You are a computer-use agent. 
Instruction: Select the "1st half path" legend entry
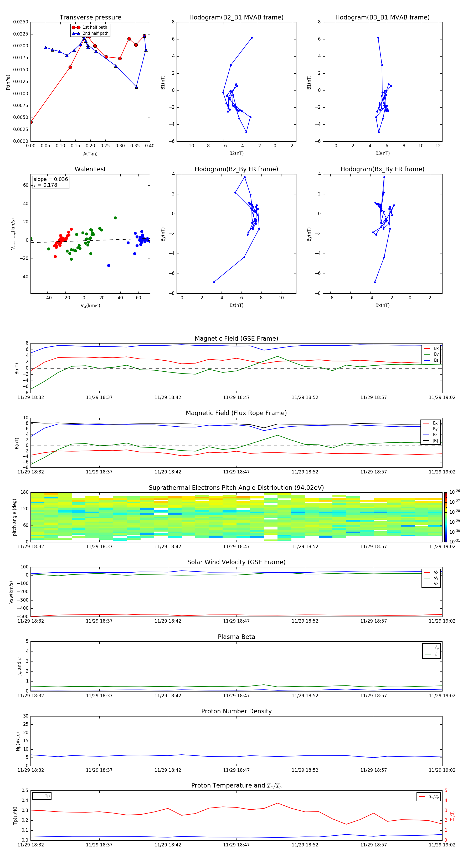[x=90, y=27]
